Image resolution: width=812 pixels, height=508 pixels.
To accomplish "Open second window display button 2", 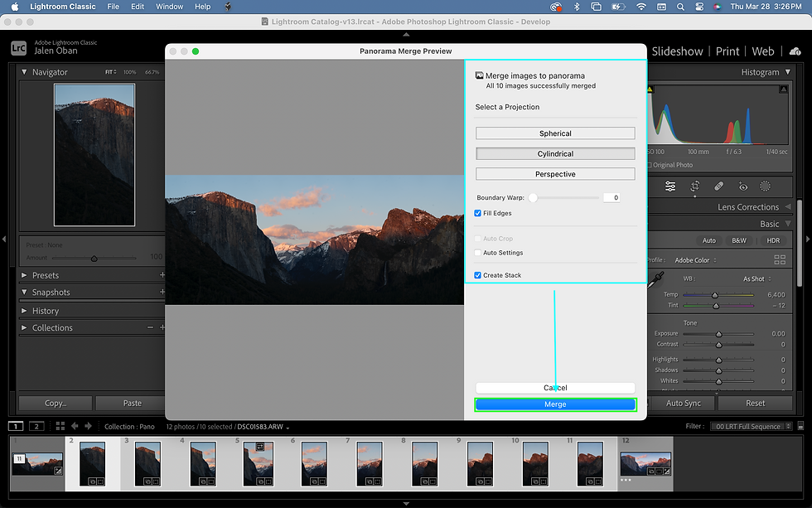I will (36, 426).
